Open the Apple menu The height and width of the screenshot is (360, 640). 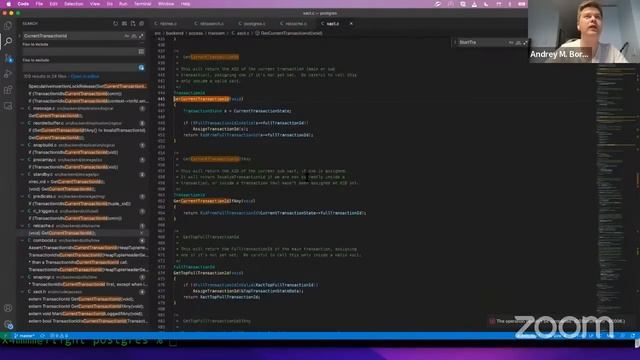8,4
